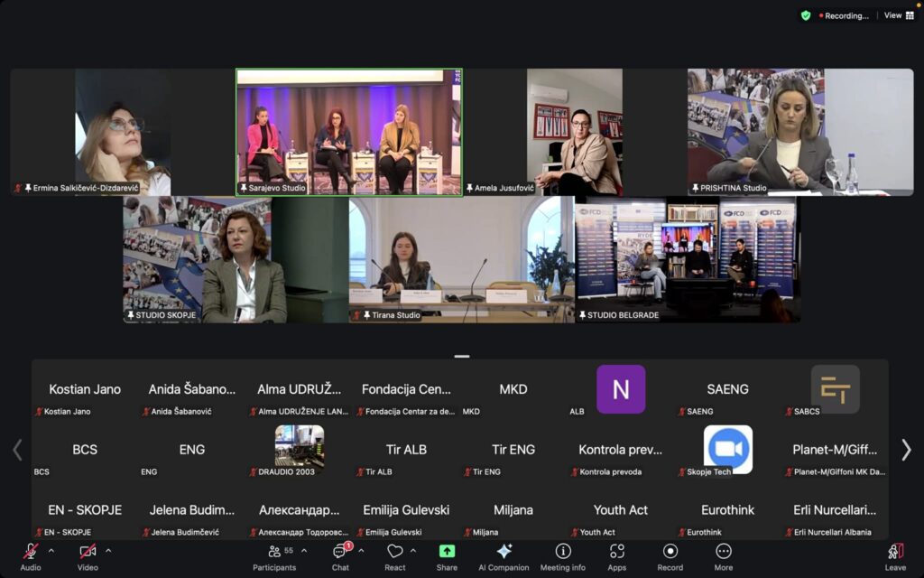Show Meeting info details
The width and height of the screenshot is (924, 578).
[562, 555]
